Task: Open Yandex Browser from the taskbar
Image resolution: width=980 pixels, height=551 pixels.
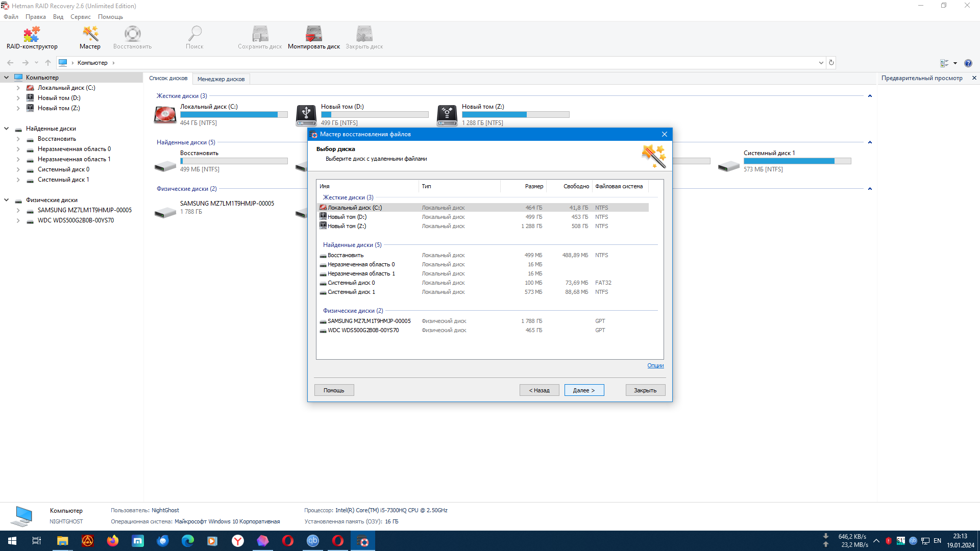Action: coord(238,541)
